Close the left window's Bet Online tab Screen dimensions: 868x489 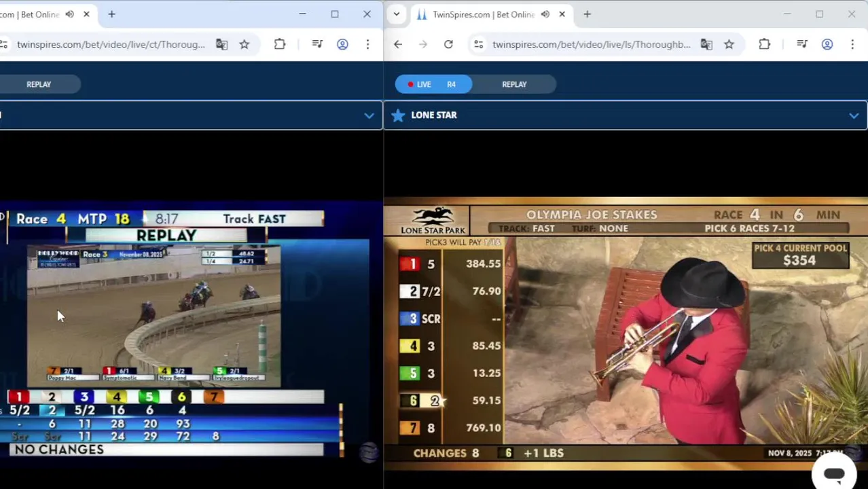[86, 14]
